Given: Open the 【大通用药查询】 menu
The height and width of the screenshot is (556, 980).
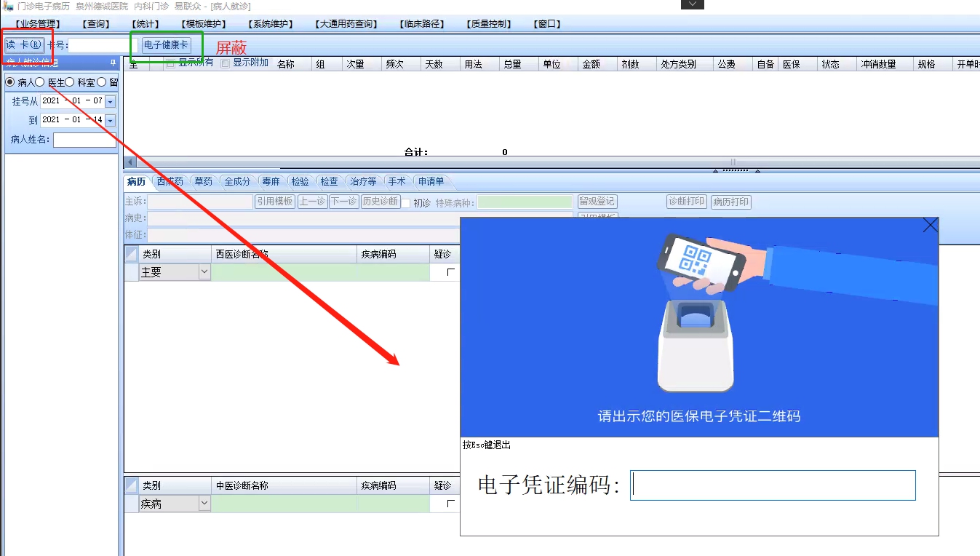Looking at the screenshot, I should click(347, 24).
